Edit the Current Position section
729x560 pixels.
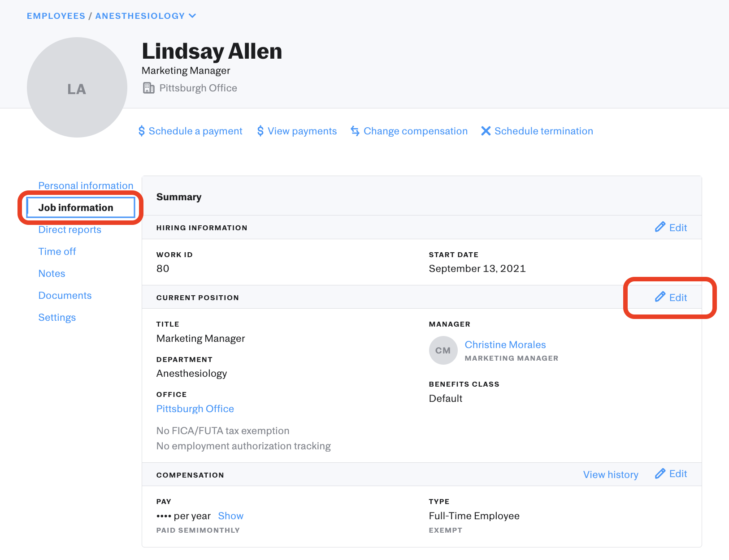(x=671, y=297)
